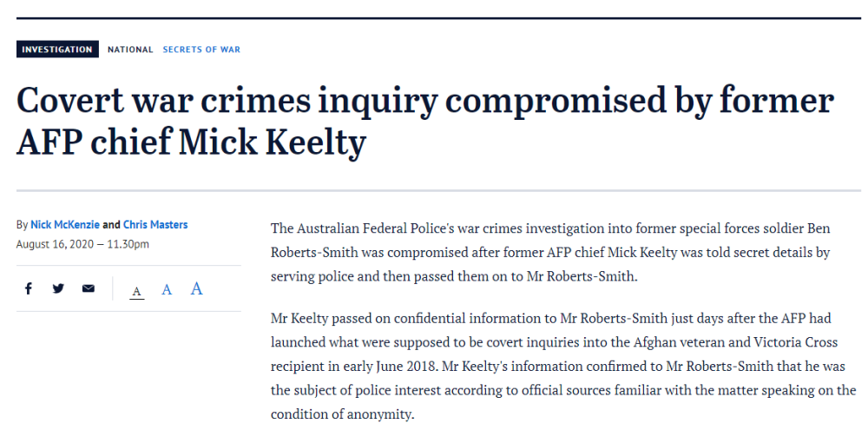Click the August 16, 2020 publication timestamp
This screenshot has height=430, width=868.
pos(82,244)
